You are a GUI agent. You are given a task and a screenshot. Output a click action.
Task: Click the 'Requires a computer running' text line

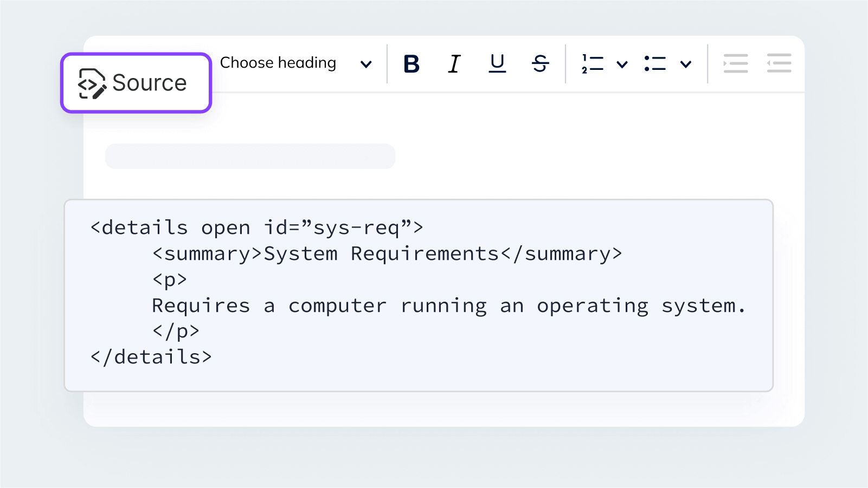point(449,306)
